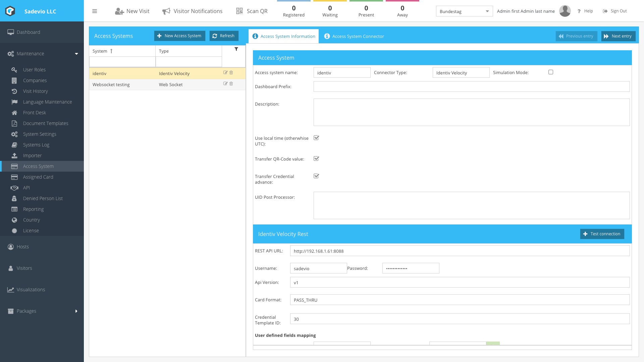The width and height of the screenshot is (644, 362).
Task: Click the Importer upload icon
Action: coord(14,156)
